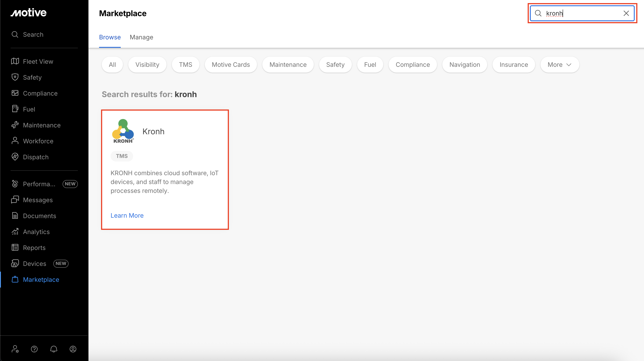Open admin settings person-gear icon
The width and height of the screenshot is (644, 361).
[x=15, y=349]
